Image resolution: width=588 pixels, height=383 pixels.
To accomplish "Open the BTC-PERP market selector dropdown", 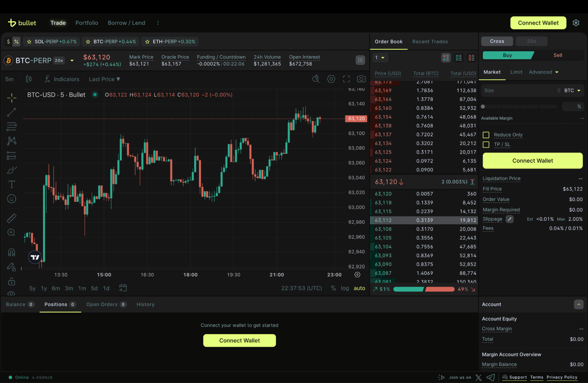I will (x=72, y=60).
